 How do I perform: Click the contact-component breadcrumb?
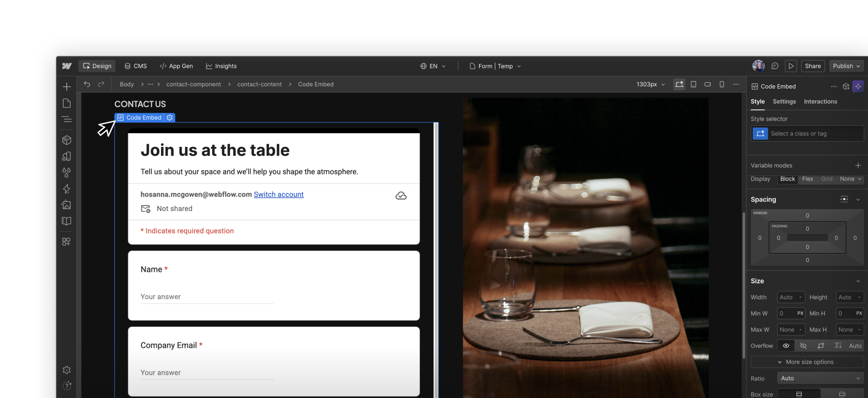[193, 84]
